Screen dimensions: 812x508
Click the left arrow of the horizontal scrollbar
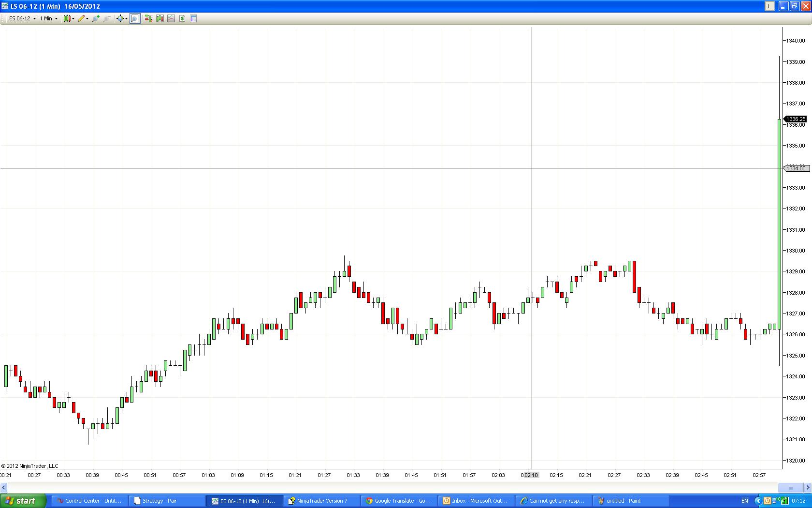[x=4, y=487]
